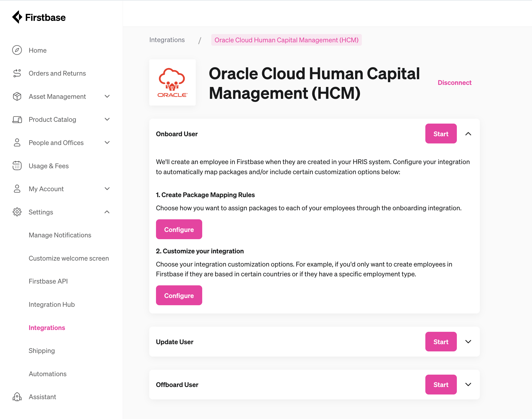Click the Assistant rocket icon

tap(17, 397)
